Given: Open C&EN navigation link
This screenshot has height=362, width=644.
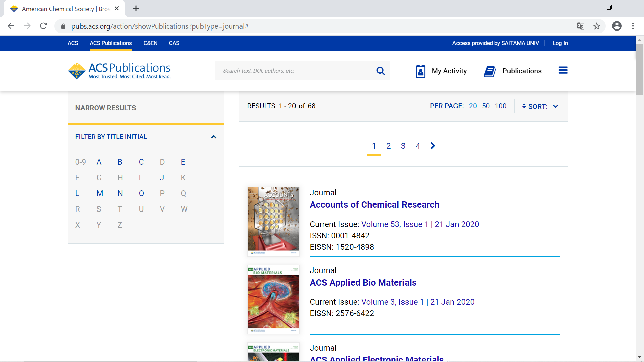Looking at the screenshot, I should click(x=150, y=43).
